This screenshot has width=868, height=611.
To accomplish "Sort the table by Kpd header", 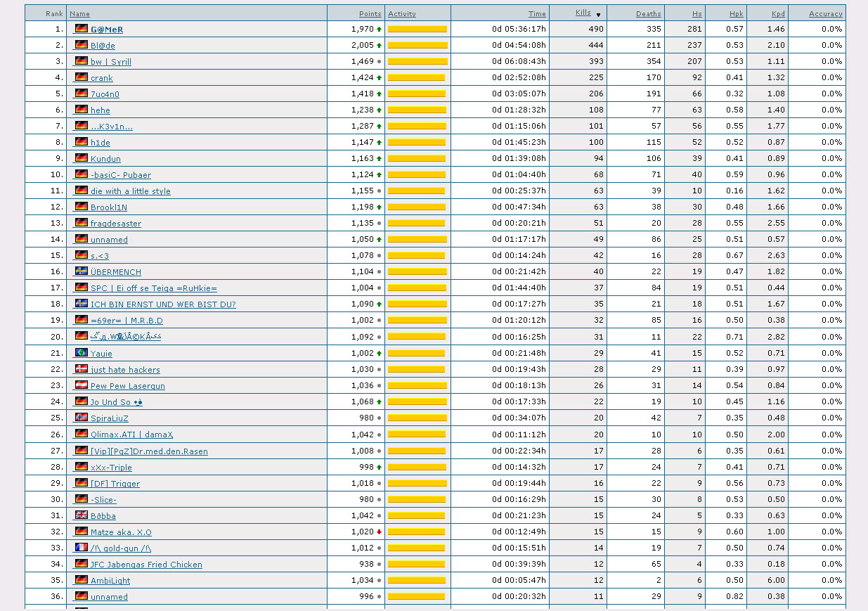I will tap(777, 14).
